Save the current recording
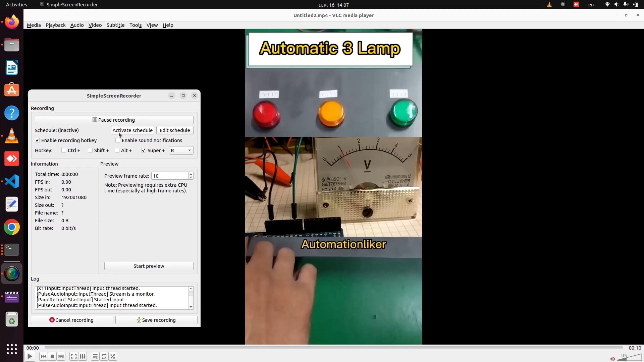The image size is (644, 362). pyautogui.click(x=156, y=320)
